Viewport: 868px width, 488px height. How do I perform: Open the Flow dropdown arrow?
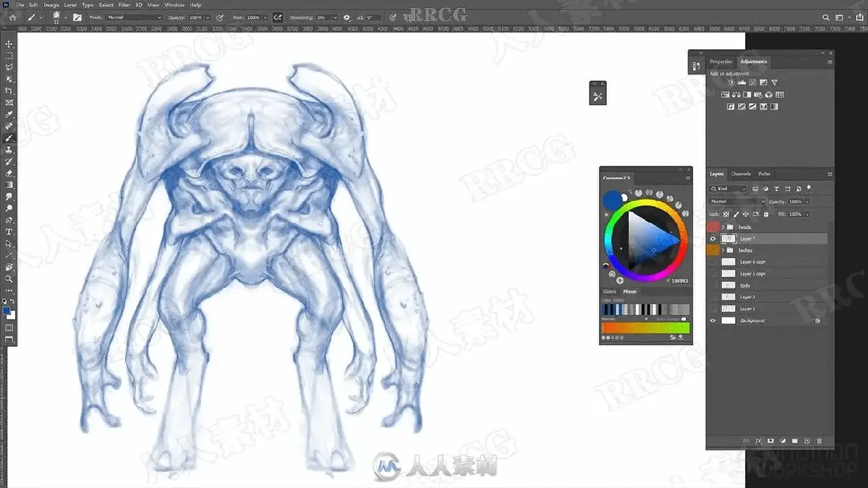tap(265, 17)
